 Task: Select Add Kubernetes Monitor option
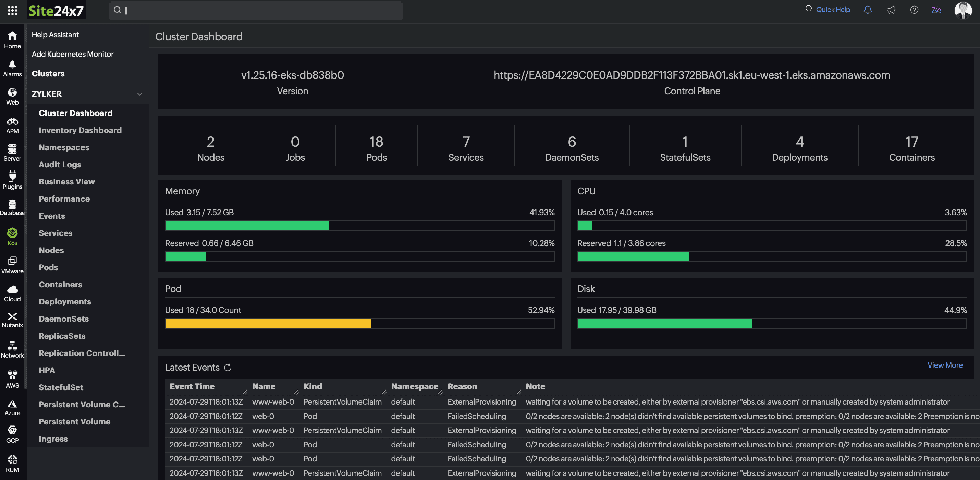72,54
